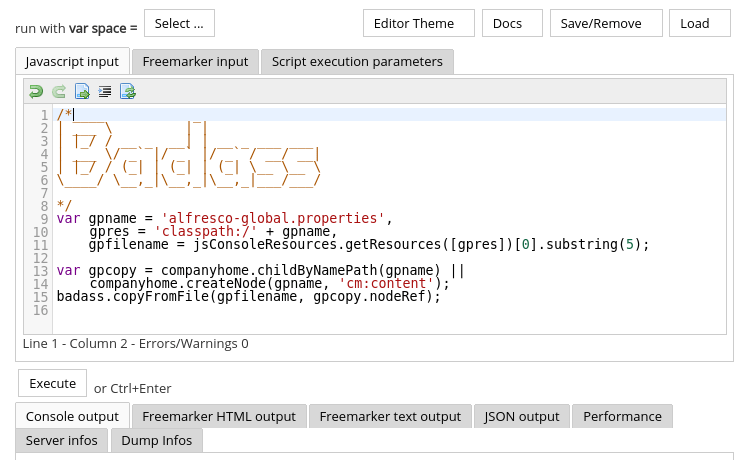Click the closing comment marker on line 8
Screen dimensions: 740x460
point(64,205)
